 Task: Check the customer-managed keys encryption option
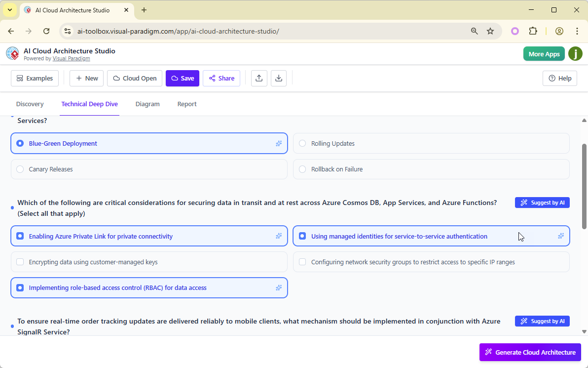(x=20, y=262)
